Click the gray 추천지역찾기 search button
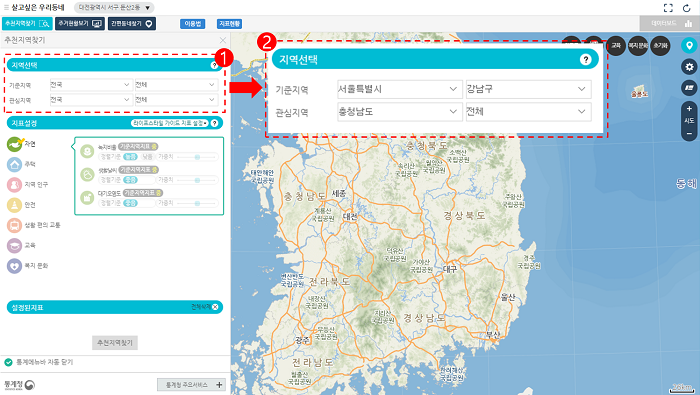The image size is (700, 395). pos(115,342)
